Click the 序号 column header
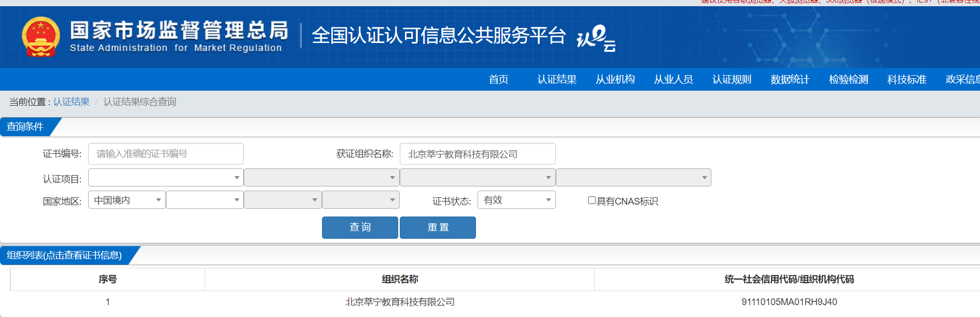 coord(108,279)
